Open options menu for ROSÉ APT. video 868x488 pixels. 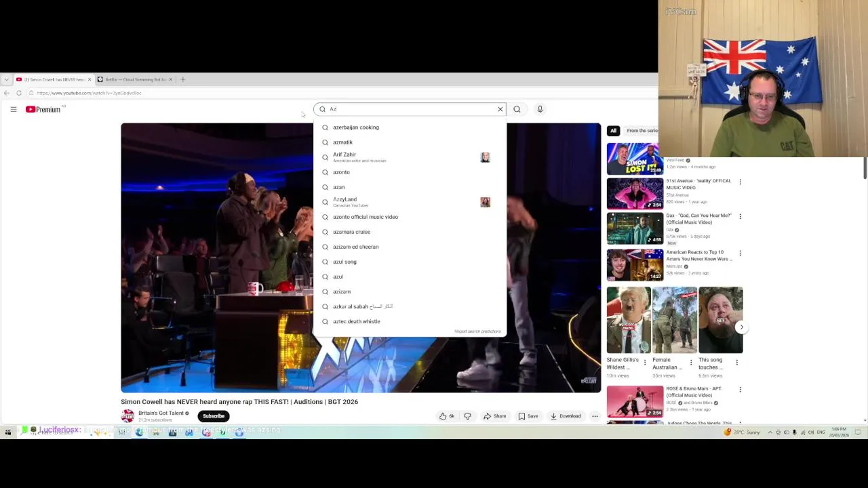click(x=740, y=390)
